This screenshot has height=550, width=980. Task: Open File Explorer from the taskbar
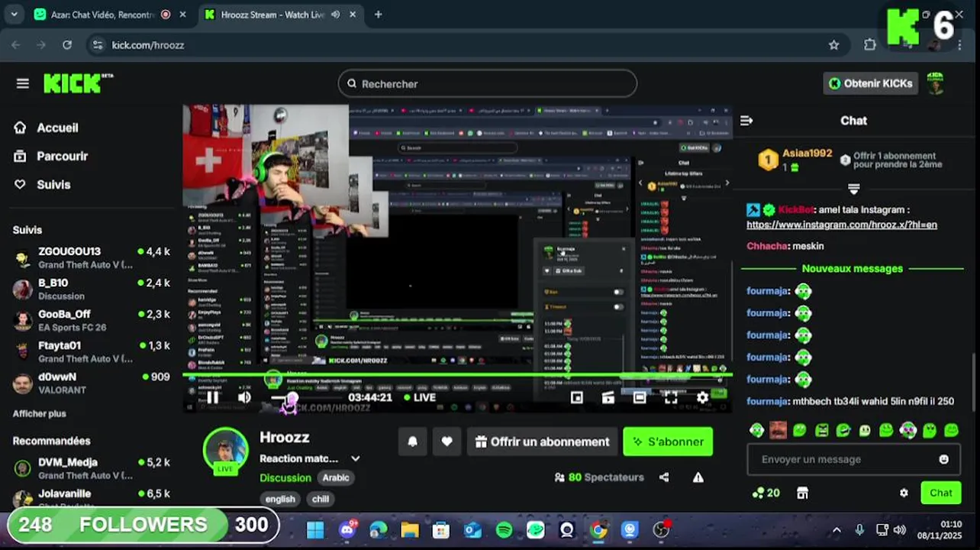pos(410,529)
